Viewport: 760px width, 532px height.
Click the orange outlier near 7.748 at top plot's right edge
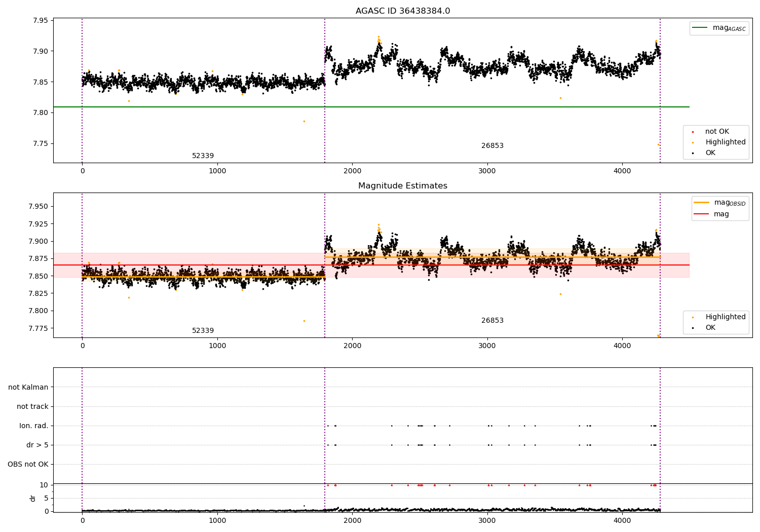pyautogui.click(x=658, y=144)
